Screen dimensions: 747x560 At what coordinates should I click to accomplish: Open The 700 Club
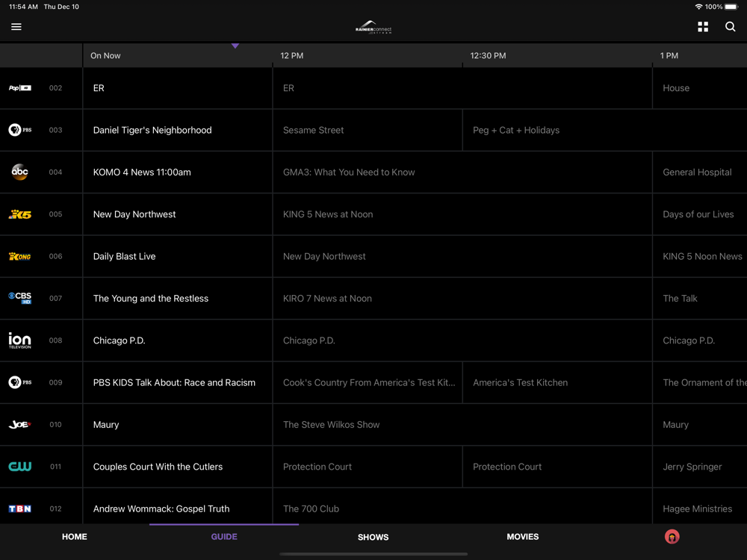coord(462,506)
